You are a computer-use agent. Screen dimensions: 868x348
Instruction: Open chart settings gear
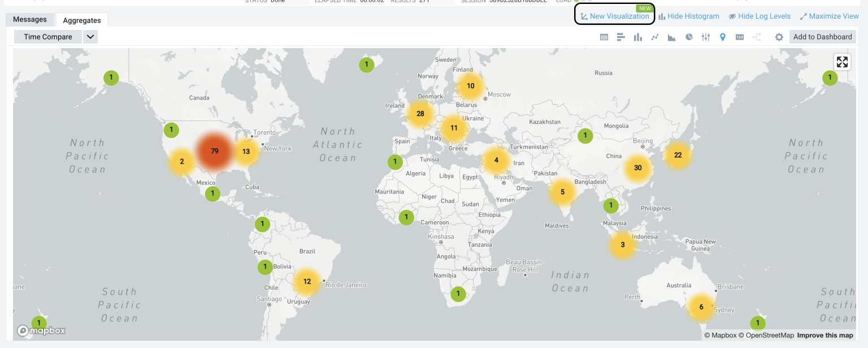click(779, 37)
